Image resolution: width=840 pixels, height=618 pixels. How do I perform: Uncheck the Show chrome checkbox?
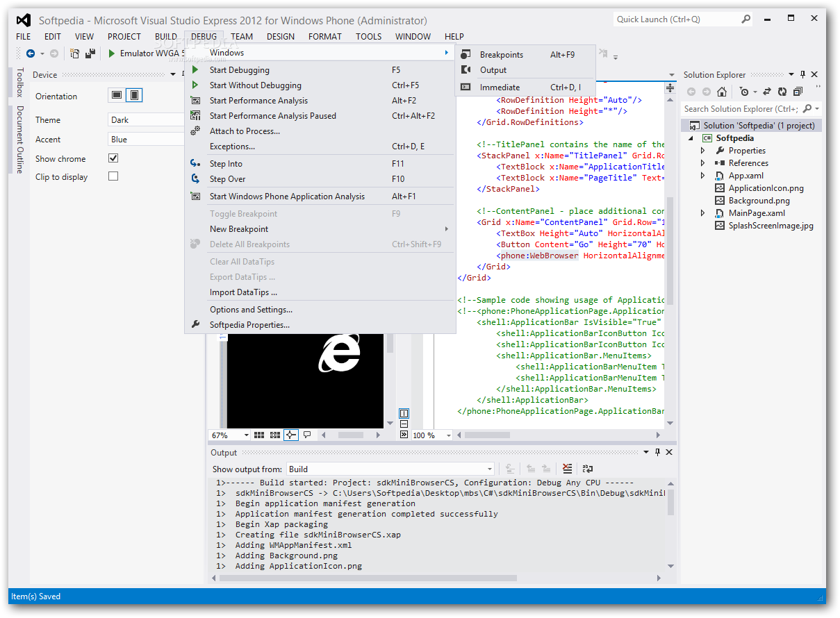pyautogui.click(x=113, y=158)
